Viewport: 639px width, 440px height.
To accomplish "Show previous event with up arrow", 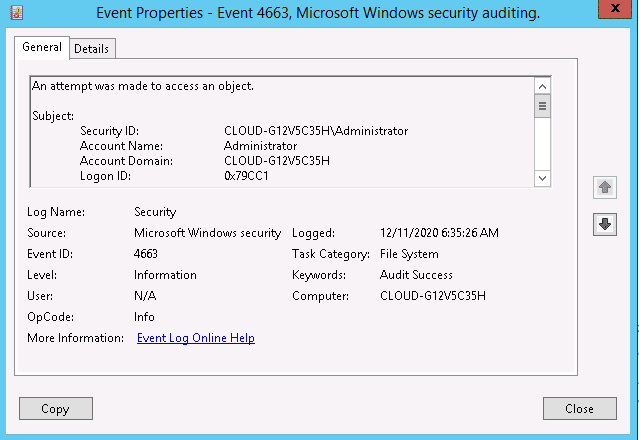I will pyautogui.click(x=605, y=187).
